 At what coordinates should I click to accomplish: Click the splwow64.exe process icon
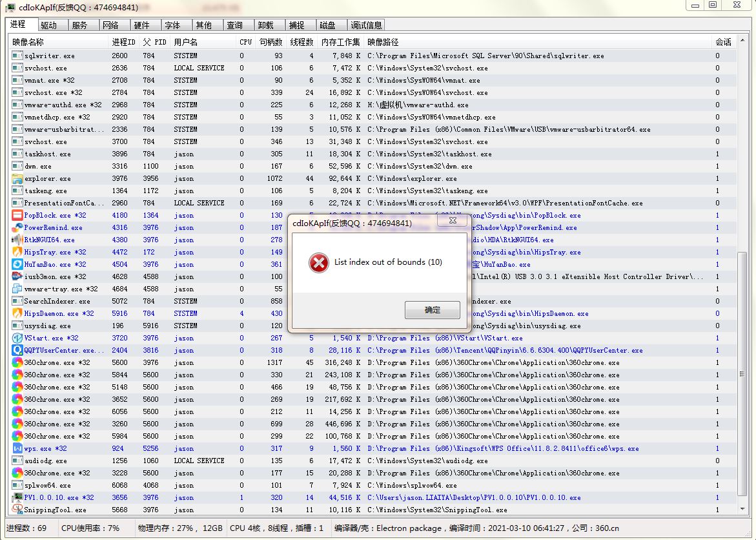pos(17,485)
